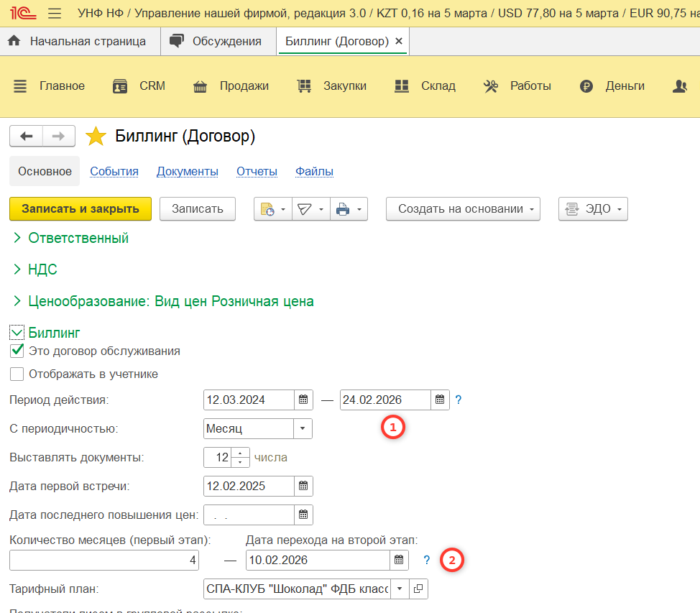Click help question mark next to period
The width and height of the screenshot is (700, 613).
(x=459, y=400)
